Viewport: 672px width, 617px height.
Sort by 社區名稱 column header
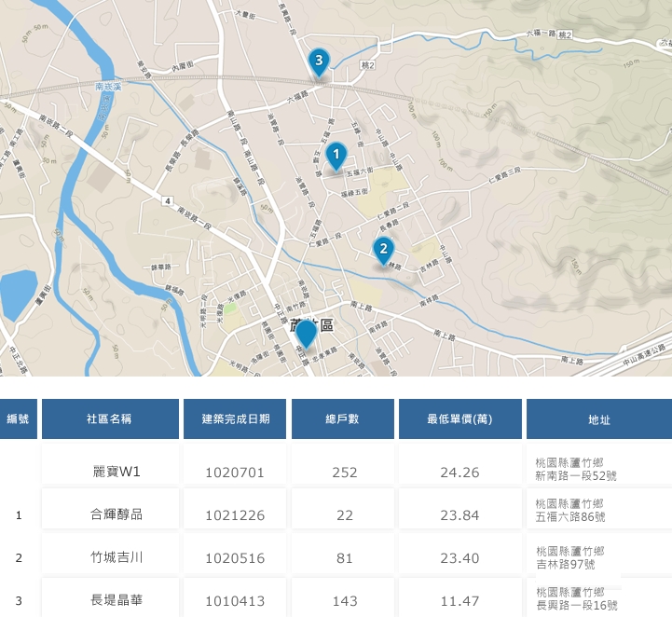pyautogui.click(x=110, y=419)
